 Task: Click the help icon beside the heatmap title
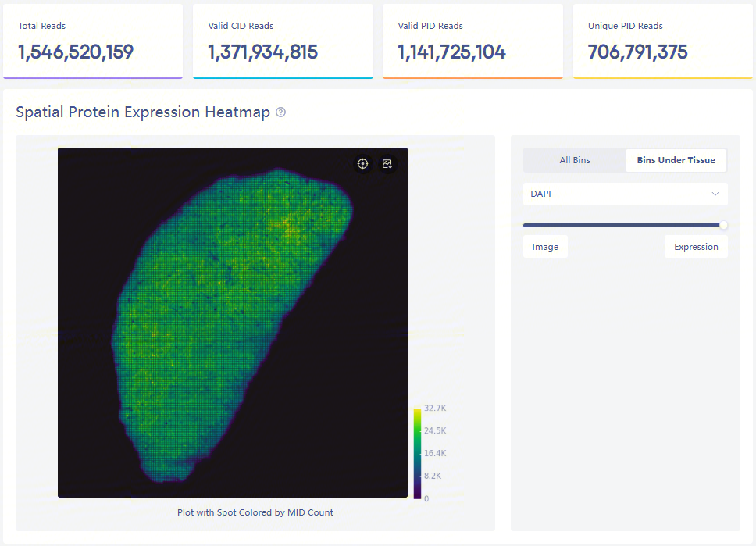(281, 112)
